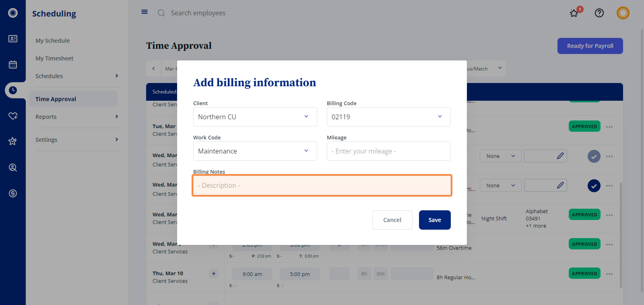
Task: Open second None pay code dropdown
Action: pyautogui.click(x=500, y=185)
